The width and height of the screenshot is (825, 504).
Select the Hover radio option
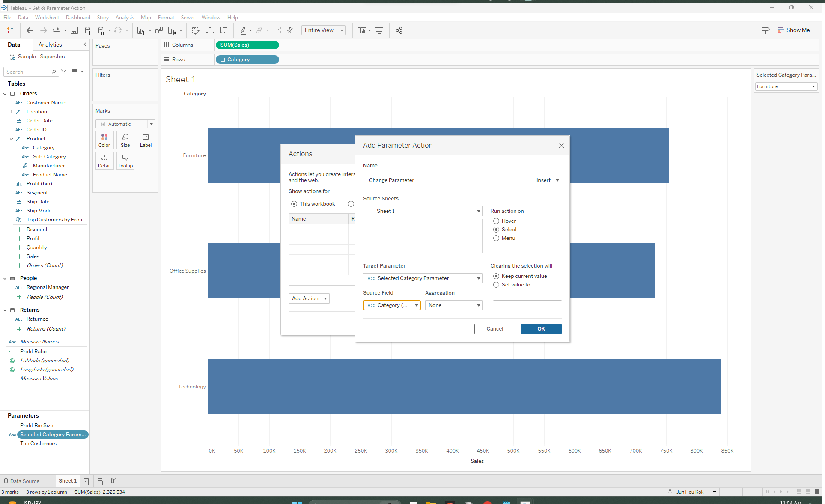coord(496,221)
